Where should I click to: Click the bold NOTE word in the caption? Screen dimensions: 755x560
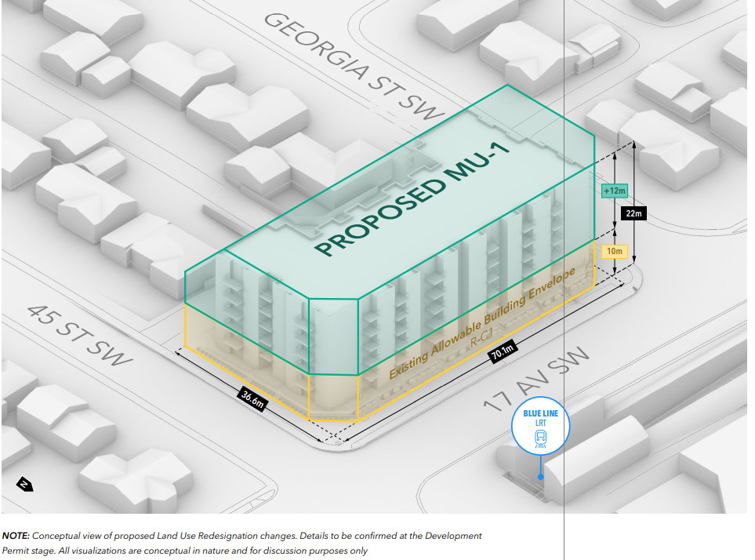(x=16, y=536)
